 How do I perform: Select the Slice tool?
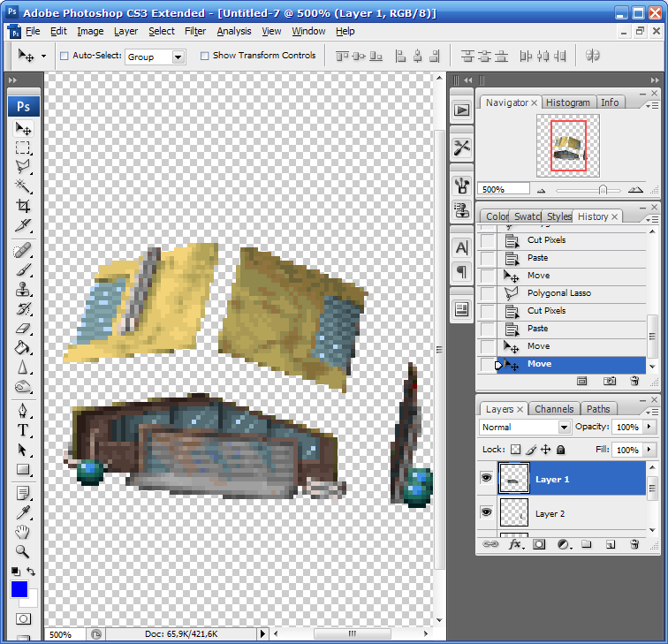[23, 225]
